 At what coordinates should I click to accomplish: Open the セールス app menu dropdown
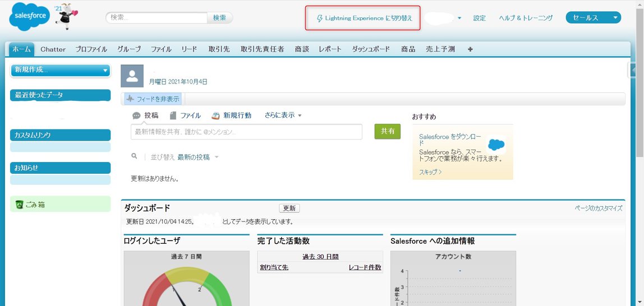coord(593,17)
